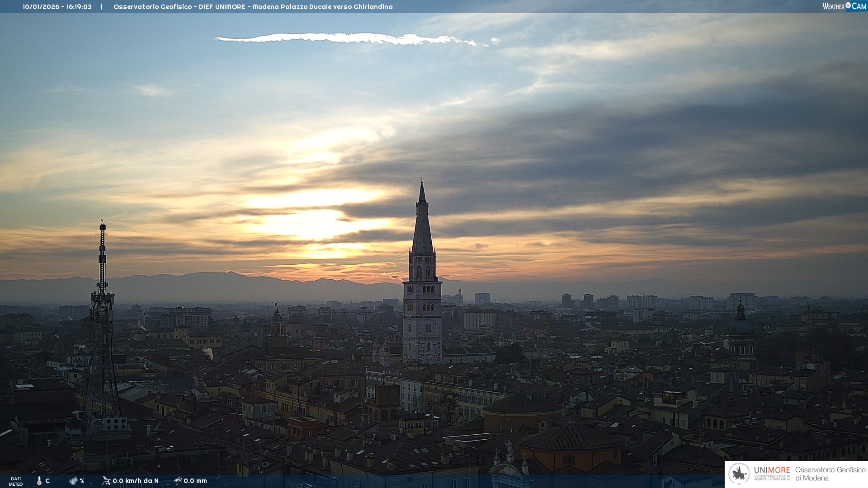This screenshot has height=488, width=868.
Task: Click the 0.0 km/h da N wind reading
Action: [136, 481]
